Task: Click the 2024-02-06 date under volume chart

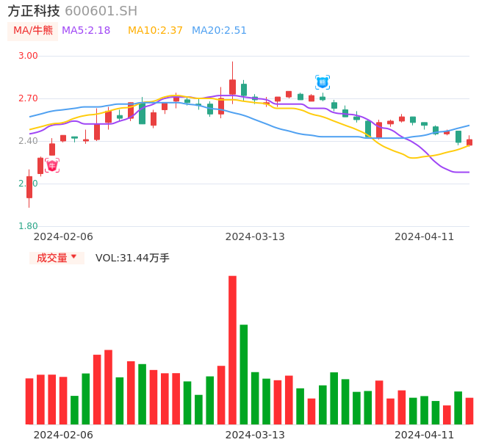Action: point(63,435)
